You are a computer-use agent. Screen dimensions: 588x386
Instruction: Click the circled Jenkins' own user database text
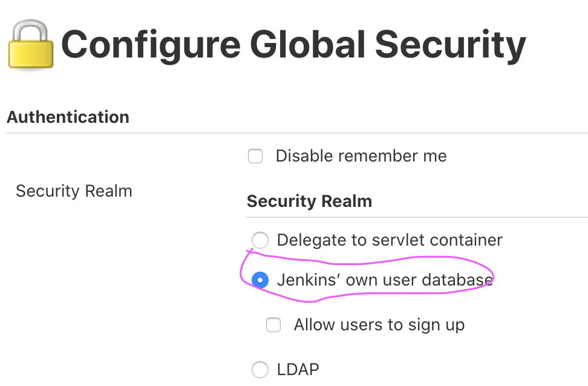(385, 280)
